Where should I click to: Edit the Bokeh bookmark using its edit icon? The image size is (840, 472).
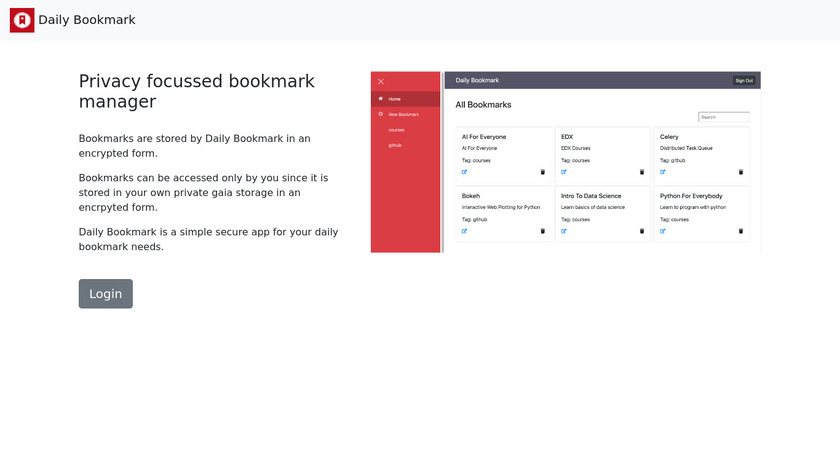(464, 231)
